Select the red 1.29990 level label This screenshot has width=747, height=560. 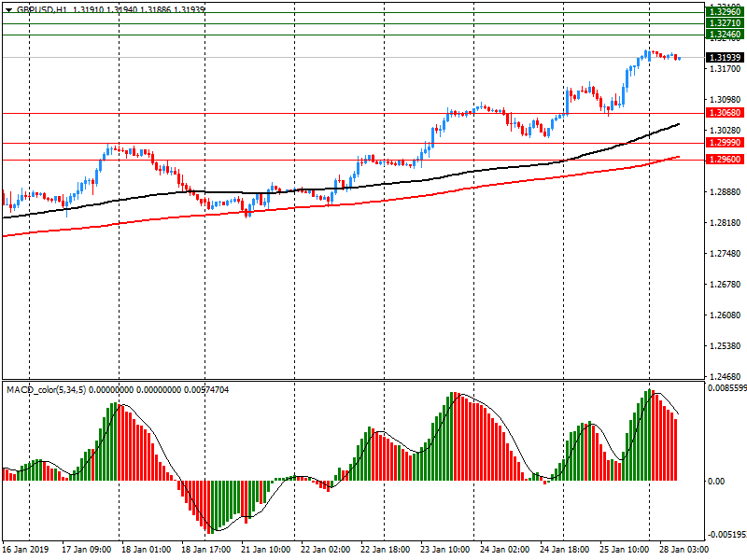coord(725,143)
